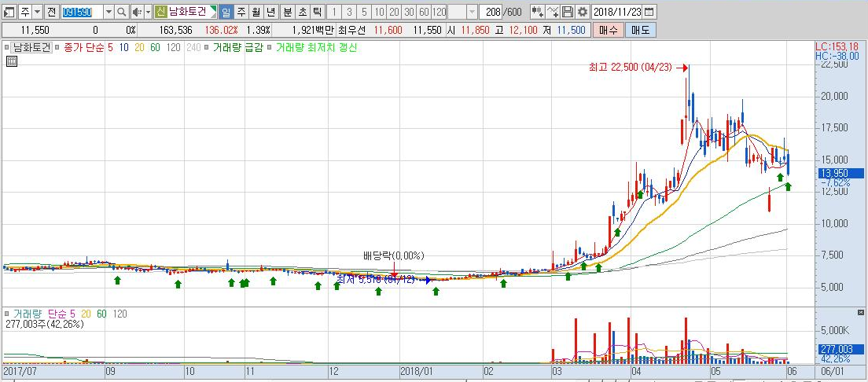Click the 매도 sell button

click(641, 30)
